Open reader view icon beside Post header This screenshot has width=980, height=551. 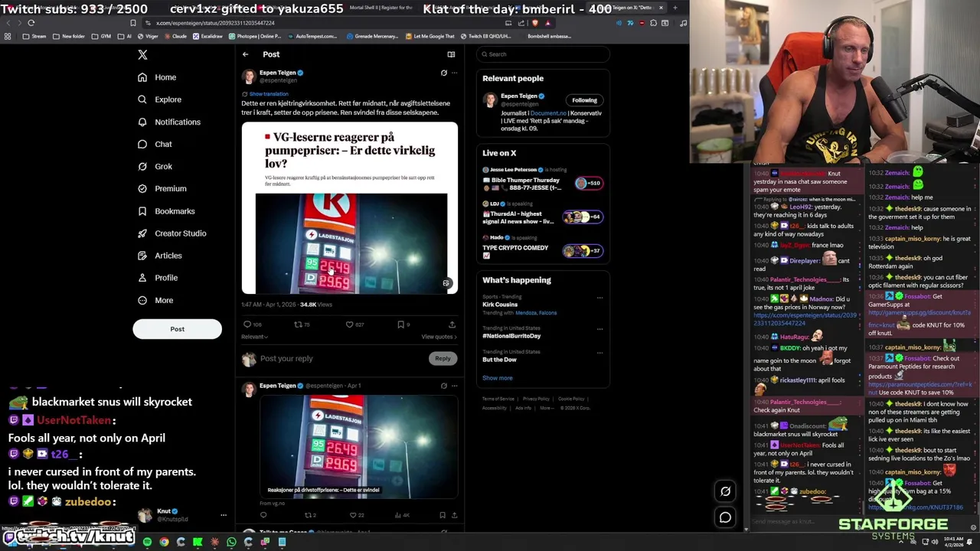point(451,54)
